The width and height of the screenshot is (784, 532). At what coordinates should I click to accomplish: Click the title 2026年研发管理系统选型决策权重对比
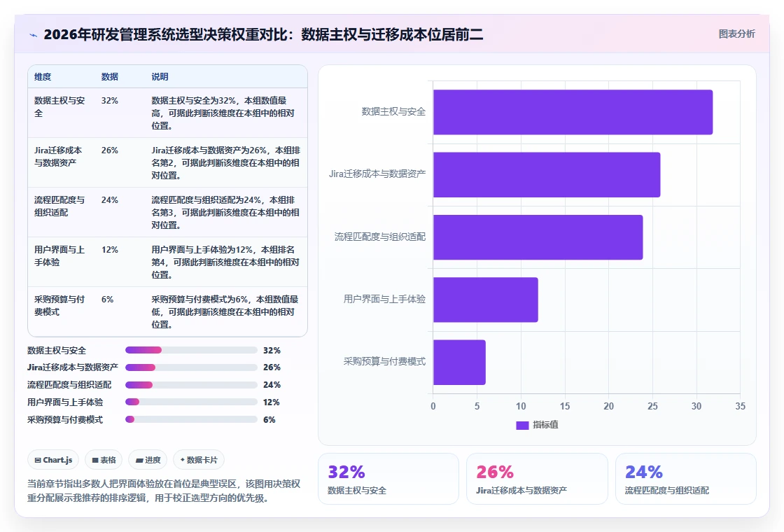pyautogui.click(x=166, y=34)
